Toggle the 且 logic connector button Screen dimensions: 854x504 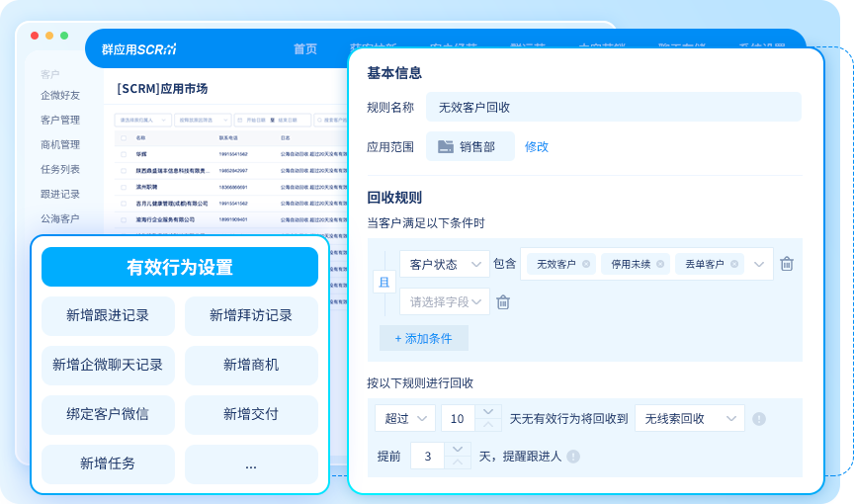pos(384,282)
